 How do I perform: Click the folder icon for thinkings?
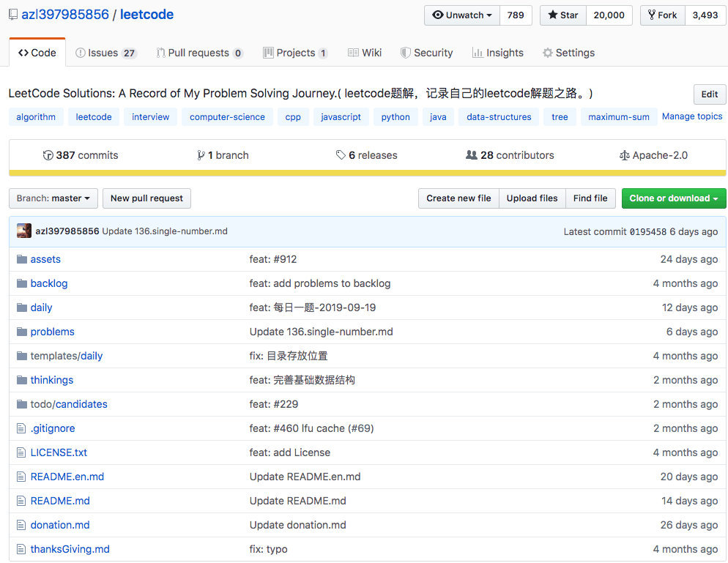coord(22,380)
